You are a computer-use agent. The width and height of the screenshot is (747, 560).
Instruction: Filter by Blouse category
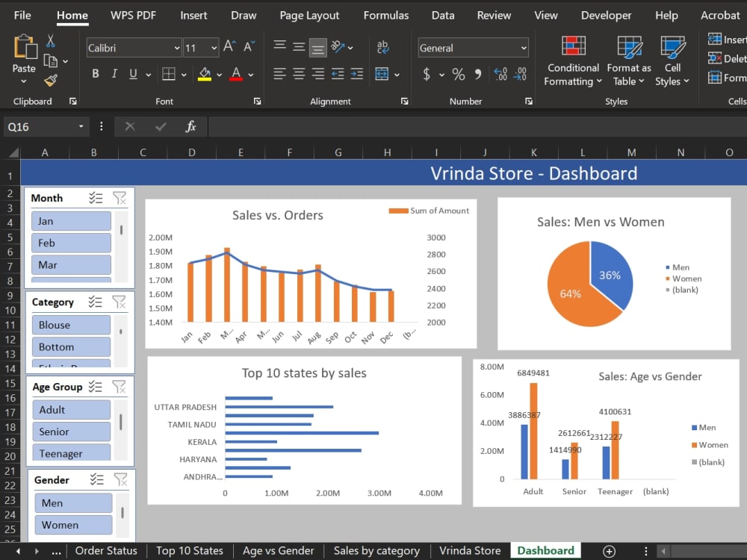coord(72,325)
